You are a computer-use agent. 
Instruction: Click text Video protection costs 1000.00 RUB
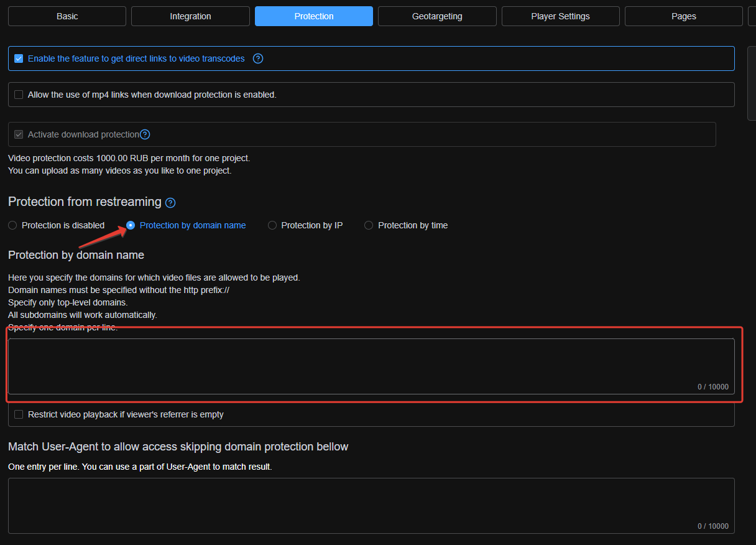pyautogui.click(x=129, y=158)
